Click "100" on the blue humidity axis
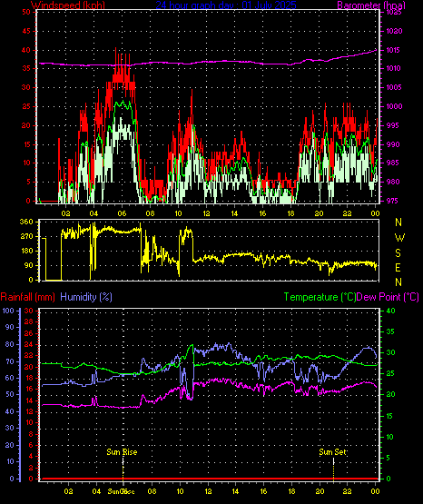The image size is (423, 504). (x=8, y=311)
